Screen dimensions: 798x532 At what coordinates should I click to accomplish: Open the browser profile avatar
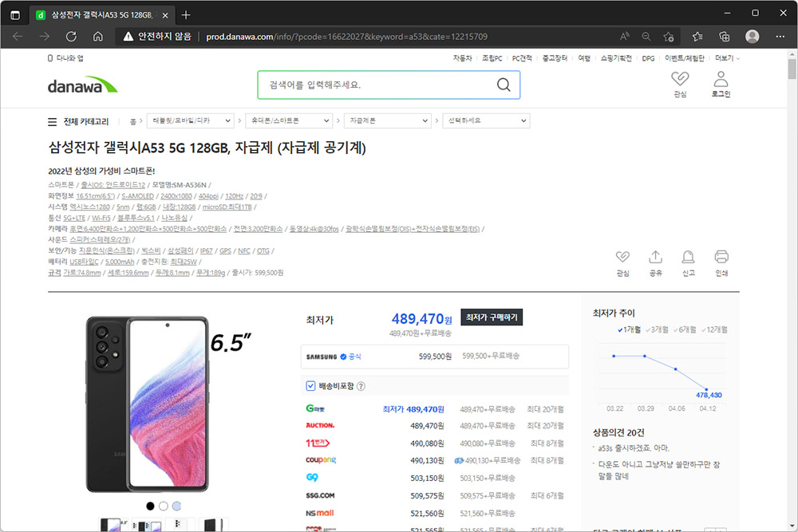[753, 36]
